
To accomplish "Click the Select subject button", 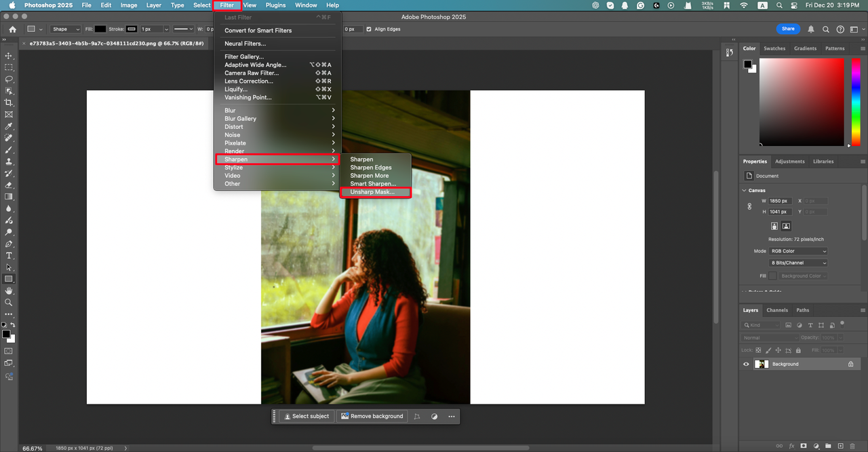I will pos(307,416).
